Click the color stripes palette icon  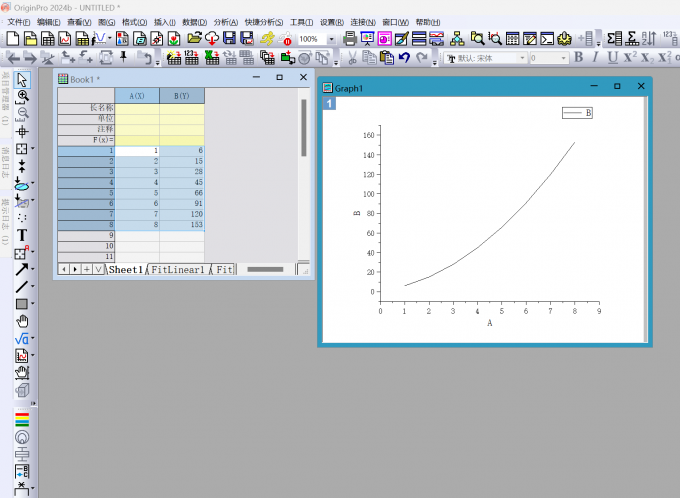(22, 419)
